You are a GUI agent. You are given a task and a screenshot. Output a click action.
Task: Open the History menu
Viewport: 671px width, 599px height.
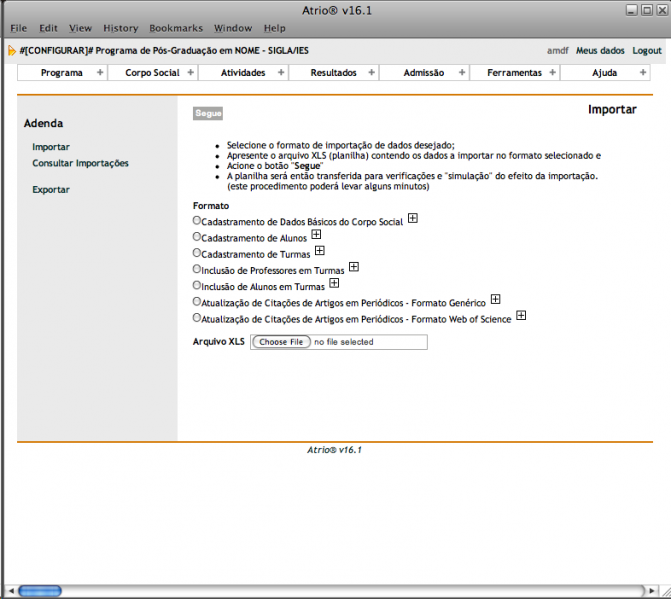tap(120, 28)
